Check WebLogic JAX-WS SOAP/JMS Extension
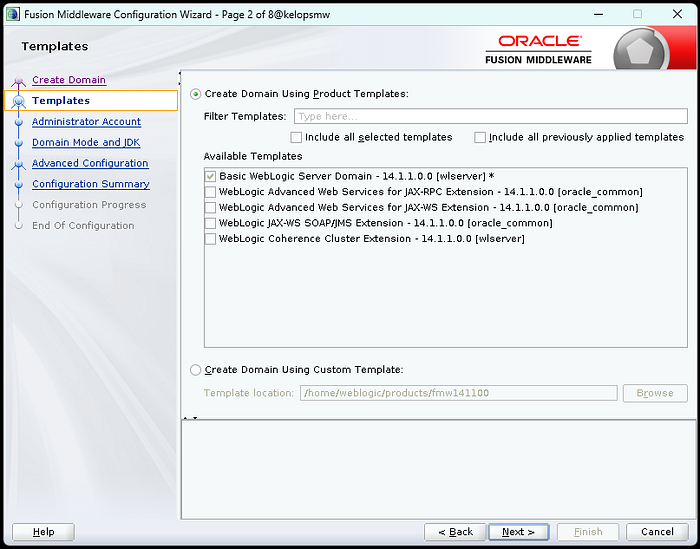The width and height of the screenshot is (700, 549). pos(210,223)
